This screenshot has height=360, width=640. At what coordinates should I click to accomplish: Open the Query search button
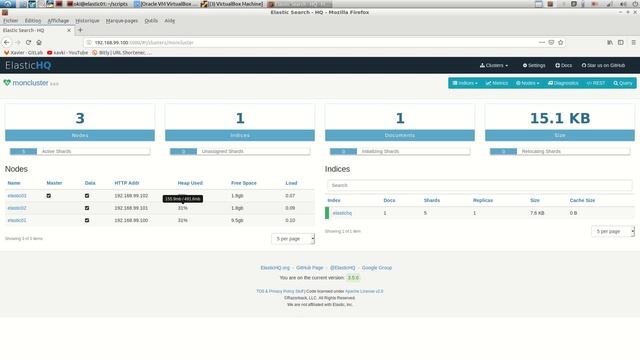[x=623, y=83]
